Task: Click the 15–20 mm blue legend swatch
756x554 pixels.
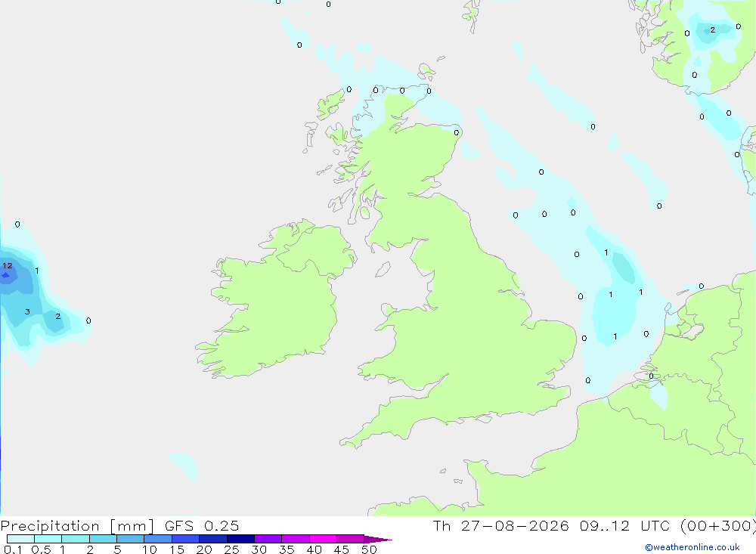Action: (x=186, y=539)
